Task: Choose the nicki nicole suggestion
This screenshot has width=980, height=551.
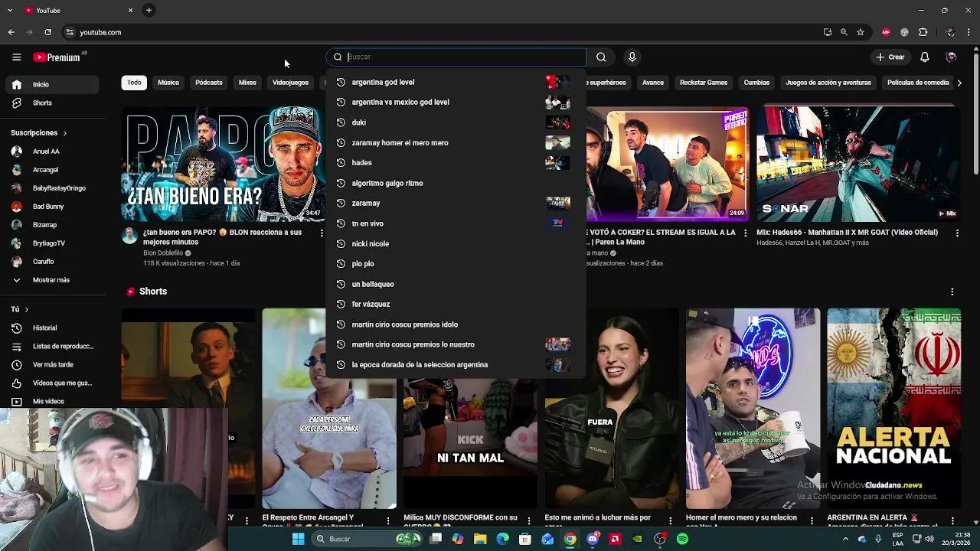Action: [456, 243]
